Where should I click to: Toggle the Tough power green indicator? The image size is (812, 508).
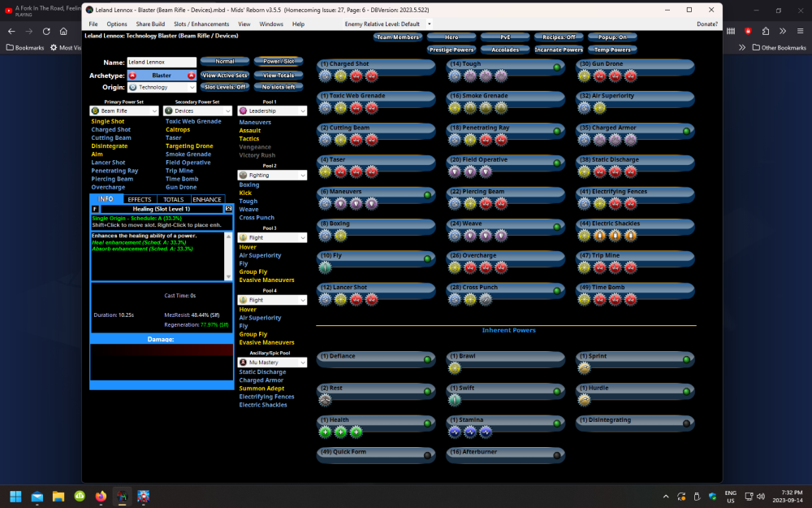coord(557,67)
